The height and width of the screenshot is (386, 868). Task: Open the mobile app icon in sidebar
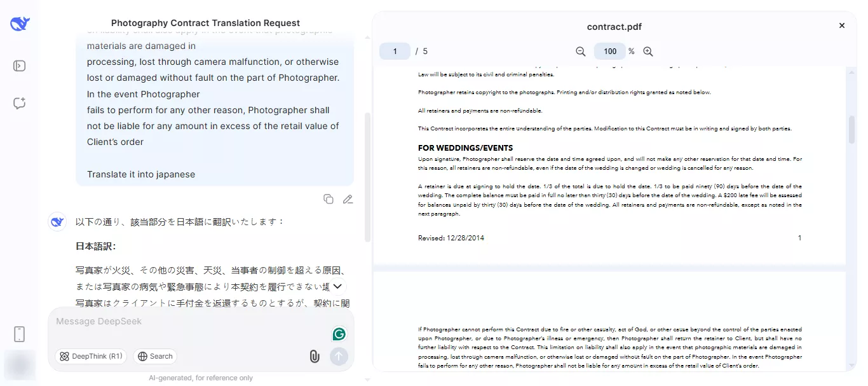coord(19,334)
